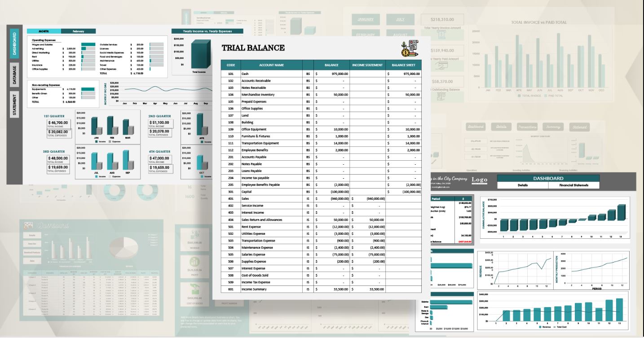Select the Income Summary cell

pos(271,290)
